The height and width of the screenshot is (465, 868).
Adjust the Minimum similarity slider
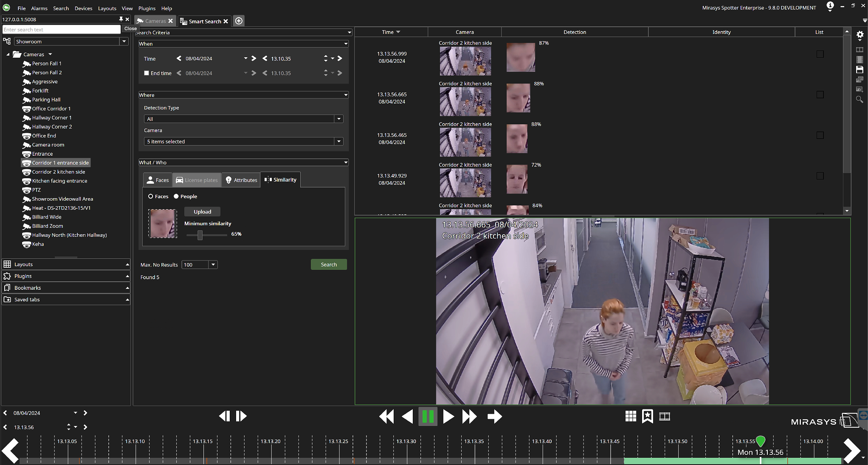[200, 235]
